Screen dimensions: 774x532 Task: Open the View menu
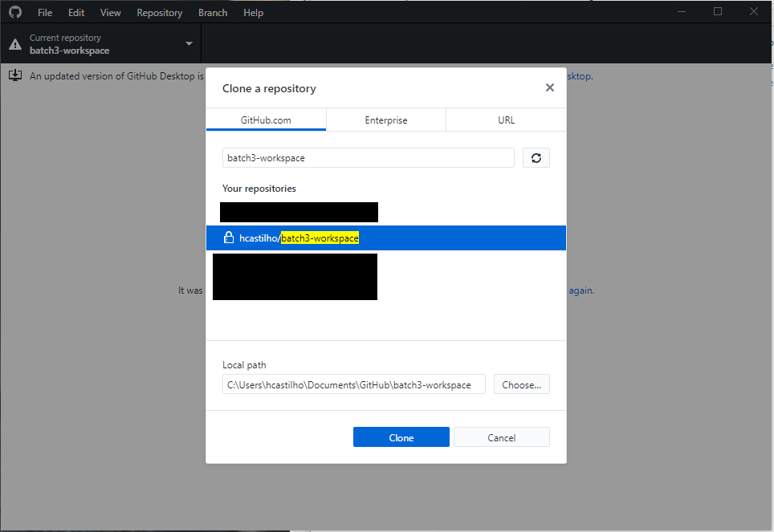click(110, 13)
